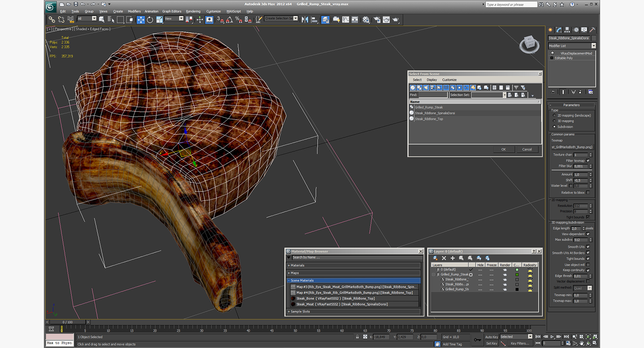Select 2D mapping (landscape) type
Viewport: 644px width, 348px height.
point(554,115)
